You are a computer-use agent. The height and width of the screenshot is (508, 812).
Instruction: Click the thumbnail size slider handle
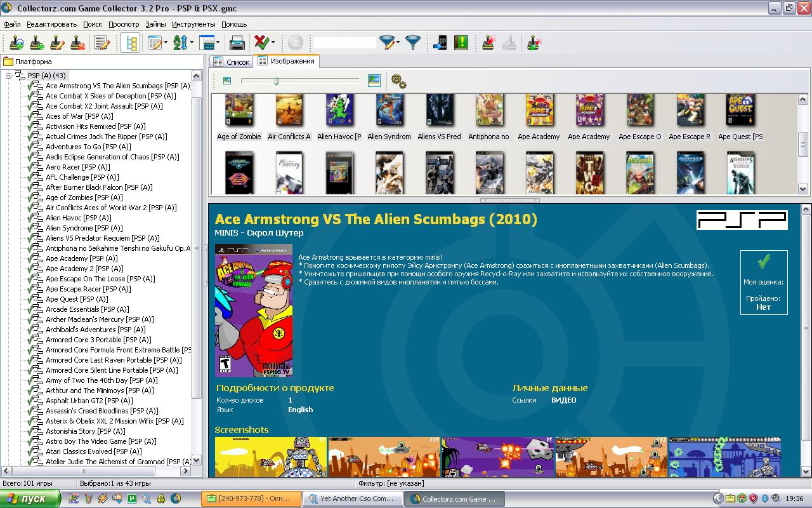pyautogui.click(x=276, y=81)
